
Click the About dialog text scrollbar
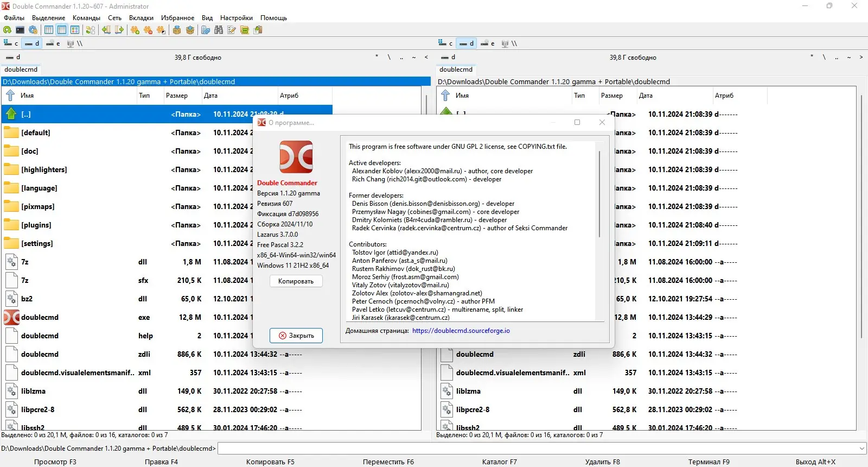coord(599,194)
